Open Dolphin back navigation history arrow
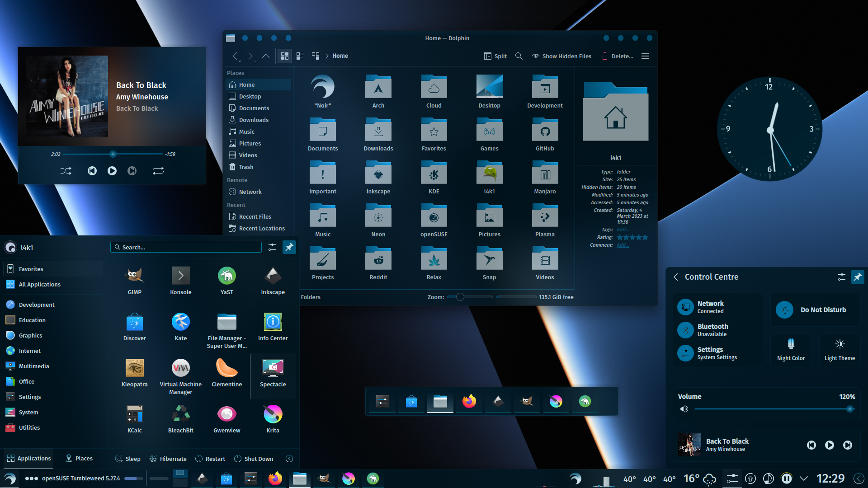Viewport: 868px width, 488px height. pyautogui.click(x=235, y=56)
